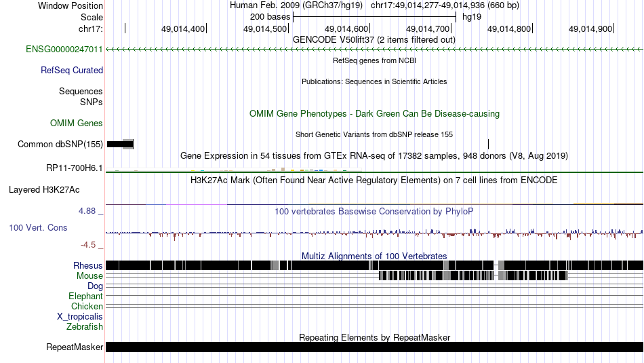The height and width of the screenshot is (363, 644).
Task: Click the 200 bases scale bar
Action: point(375,17)
